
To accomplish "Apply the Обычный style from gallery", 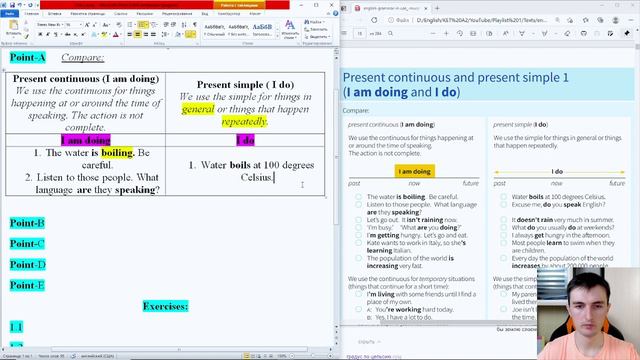I will pyautogui.click(x=215, y=31).
